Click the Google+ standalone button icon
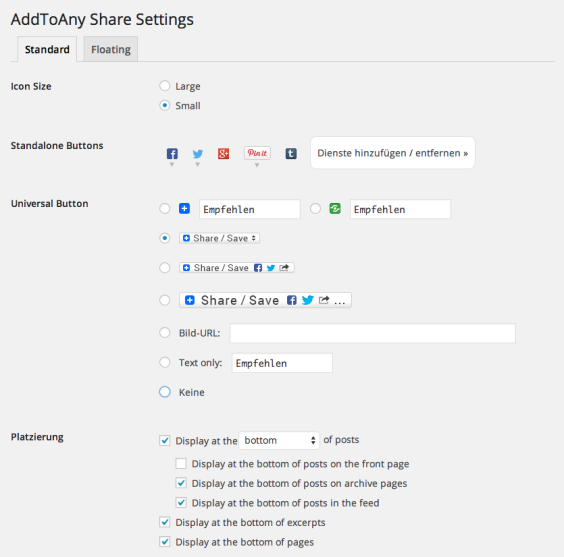The height and width of the screenshot is (557, 564). tap(223, 154)
